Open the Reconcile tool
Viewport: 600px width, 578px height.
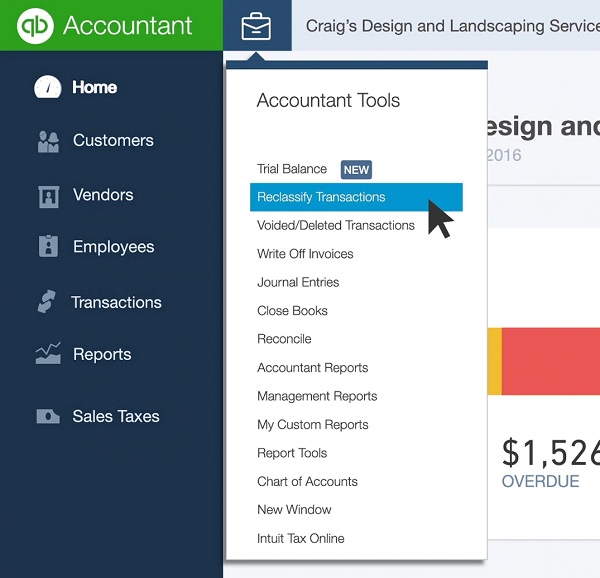284,339
